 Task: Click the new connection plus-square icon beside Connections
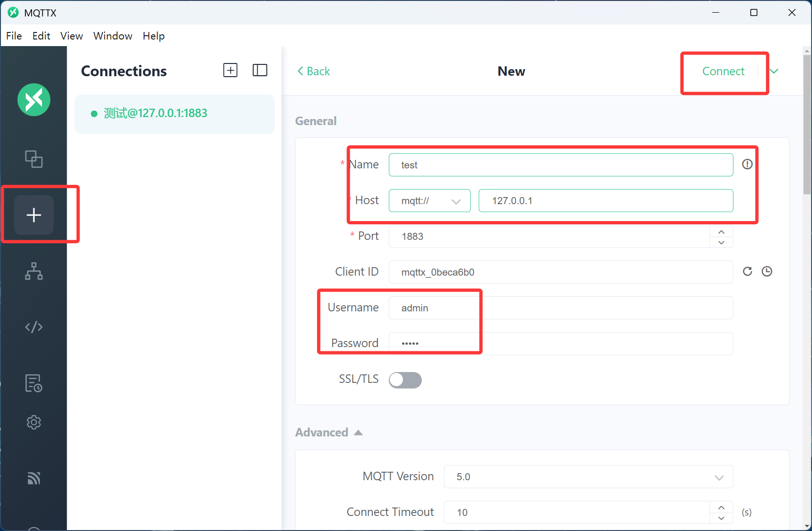point(230,71)
